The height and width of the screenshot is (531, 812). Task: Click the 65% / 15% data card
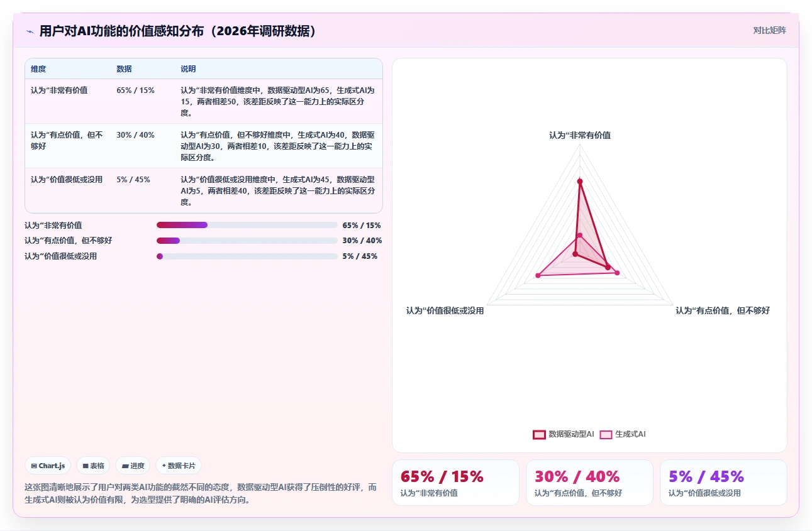(x=455, y=483)
